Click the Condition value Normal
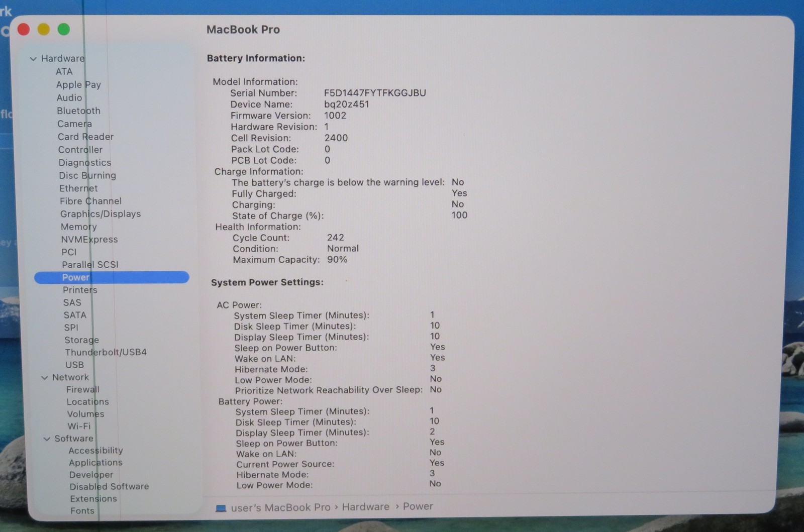Screen dimensions: 804x532 coord(343,249)
